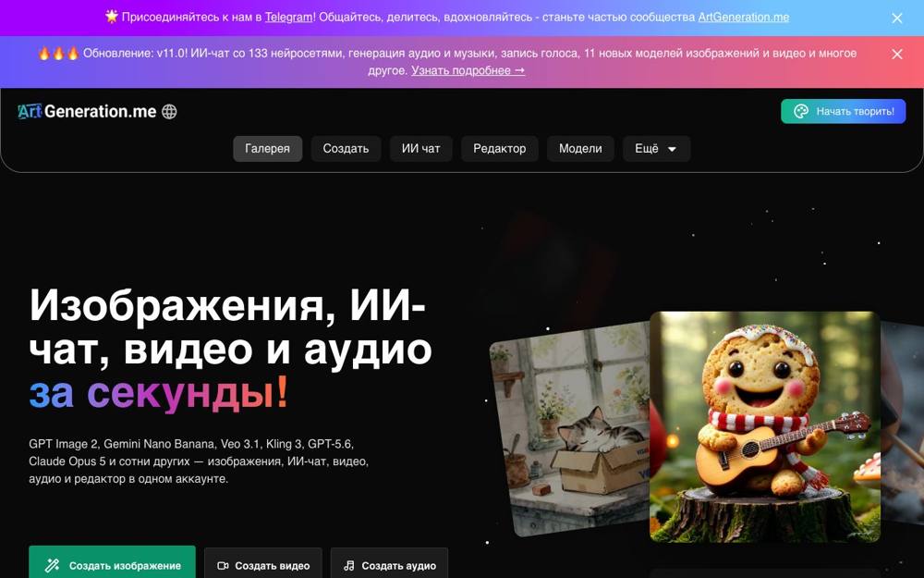
Task: Click the star emoji in the Telegram banner
Action: 112,17
